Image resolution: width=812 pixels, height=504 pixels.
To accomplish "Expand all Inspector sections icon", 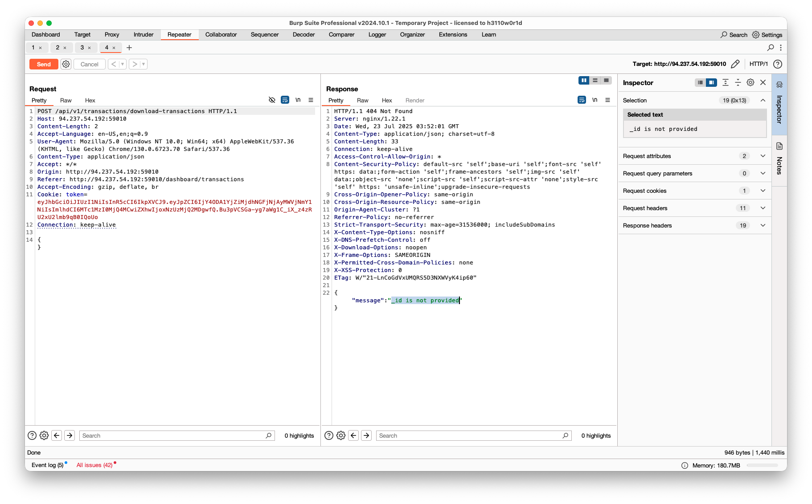I will (x=726, y=83).
